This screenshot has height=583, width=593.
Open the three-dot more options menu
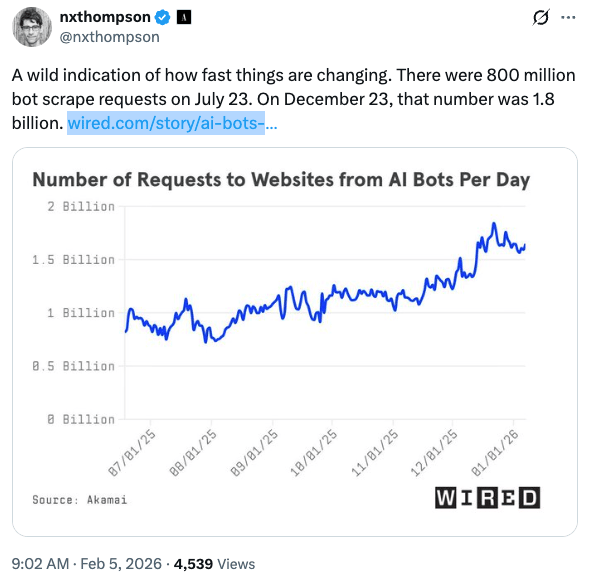pyautogui.click(x=568, y=17)
